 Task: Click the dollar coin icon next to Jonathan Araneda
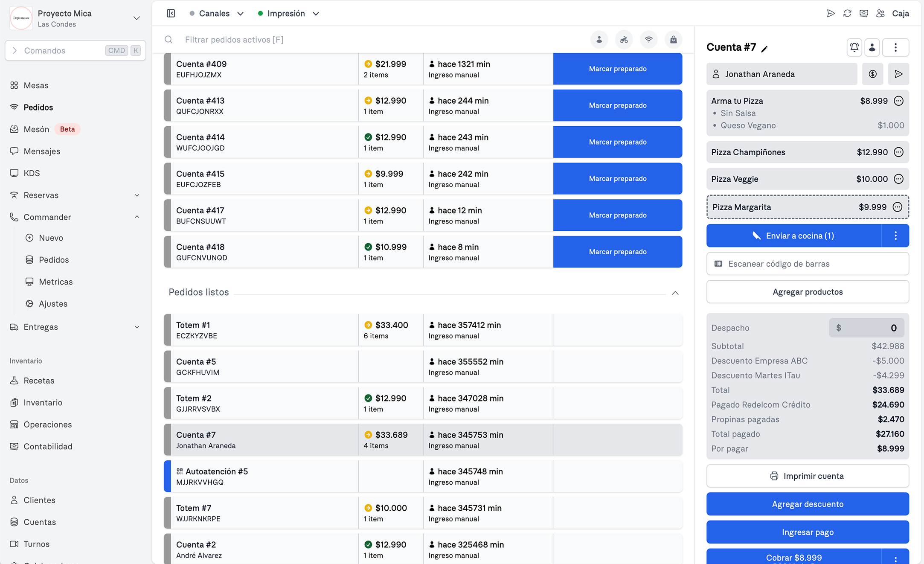(872, 74)
